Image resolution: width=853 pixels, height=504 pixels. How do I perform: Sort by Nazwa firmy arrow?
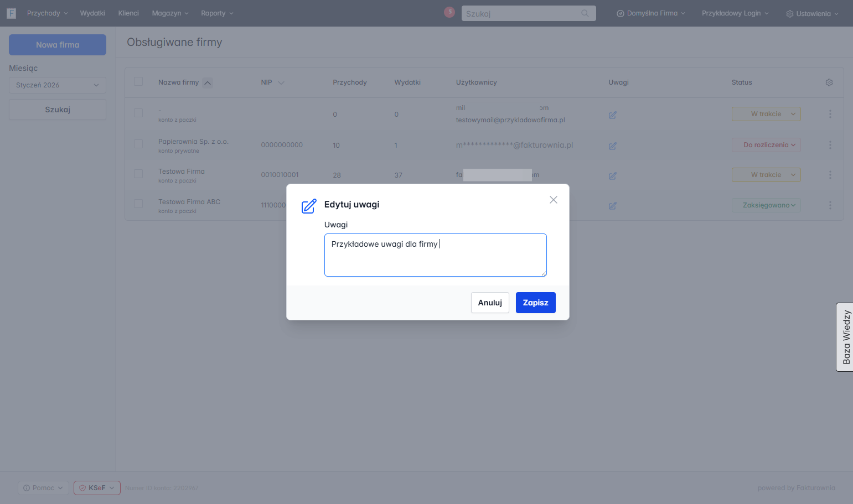point(208,83)
